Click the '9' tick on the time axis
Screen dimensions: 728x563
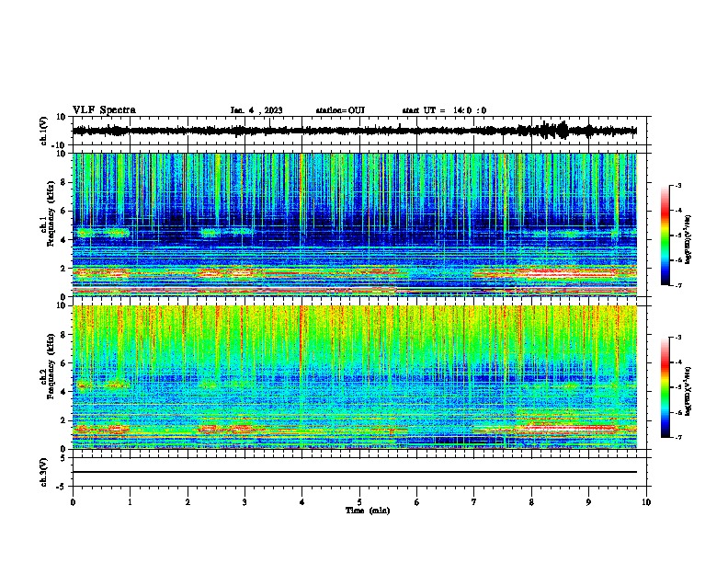(x=588, y=502)
